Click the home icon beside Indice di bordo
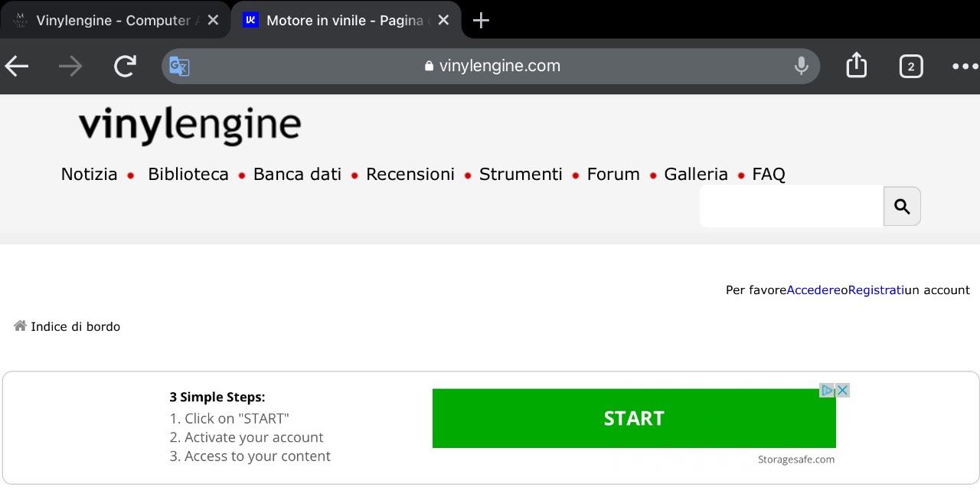Image resolution: width=980 pixels, height=497 pixels. coord(21,326)
